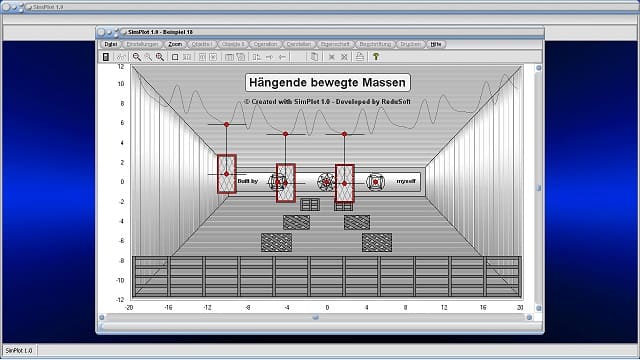Click the scroll up button at top right of plot
Viewport: 640px width, 360px height.
click(538, 68)
